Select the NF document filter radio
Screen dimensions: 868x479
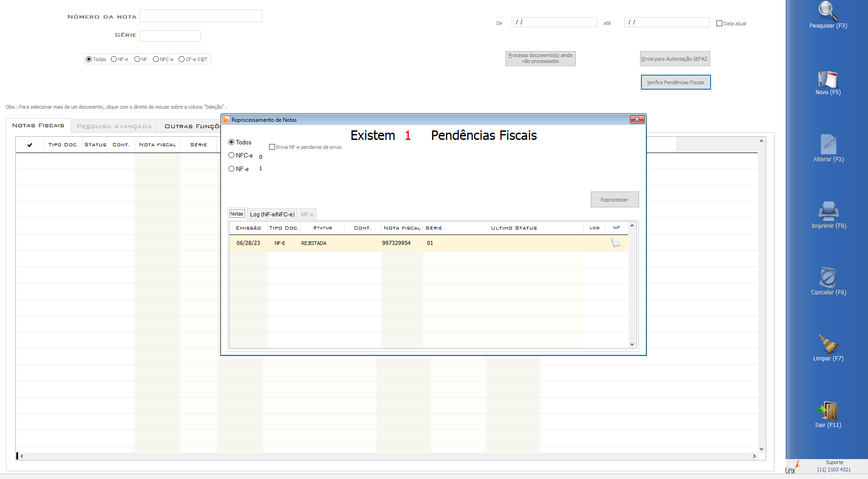[137, 59]
